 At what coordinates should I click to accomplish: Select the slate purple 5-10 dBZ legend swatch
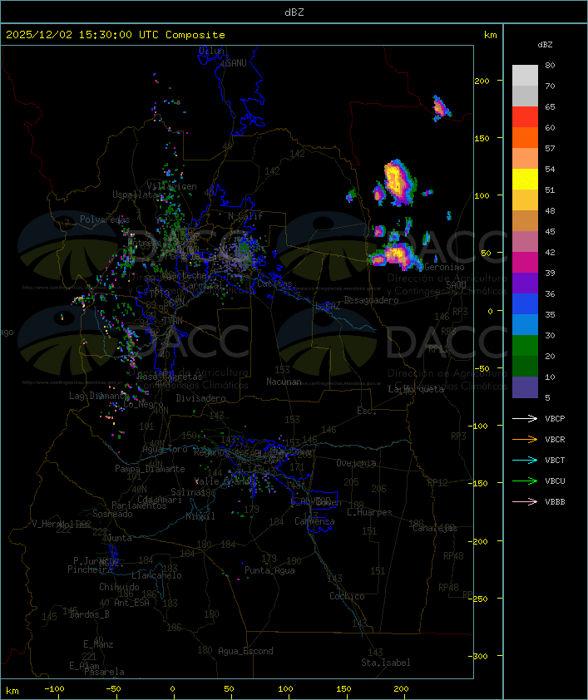pos(525,387)
